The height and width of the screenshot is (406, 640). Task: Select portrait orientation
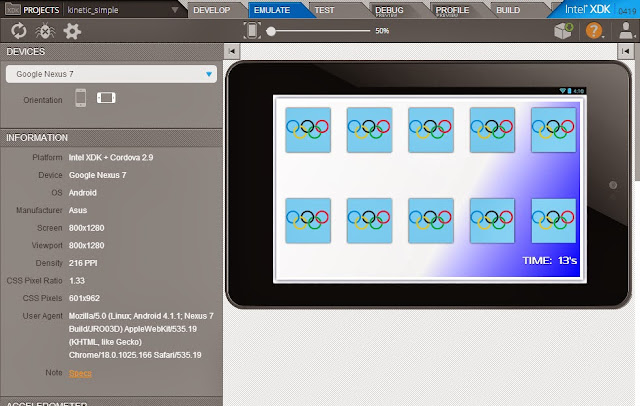point(81,98)
